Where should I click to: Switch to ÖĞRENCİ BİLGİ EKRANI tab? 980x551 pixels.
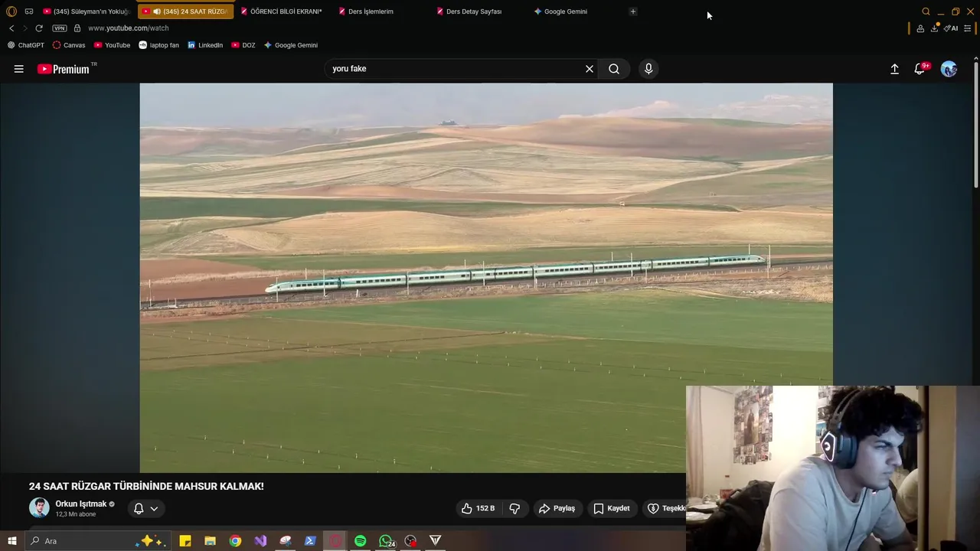point(281,11)
